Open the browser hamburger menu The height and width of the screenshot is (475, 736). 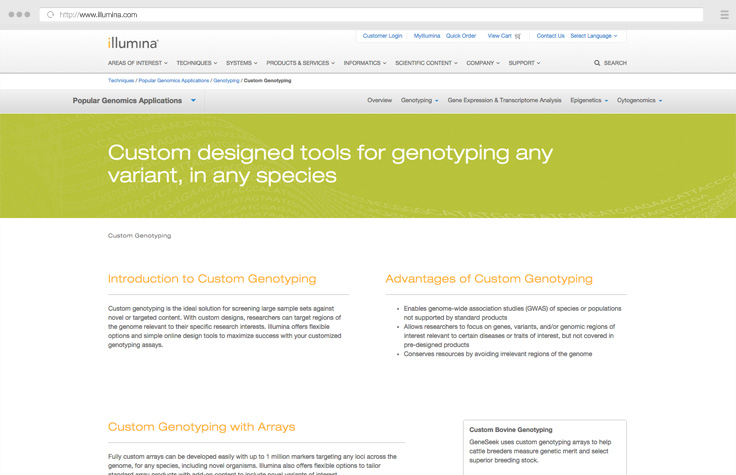[x=724, y=15]
